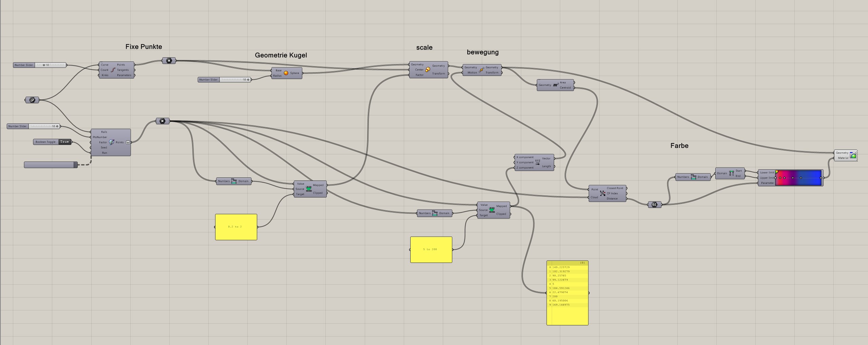
Task: Click the Scale component icon under 'scale' label
Action: pos(428,69)
